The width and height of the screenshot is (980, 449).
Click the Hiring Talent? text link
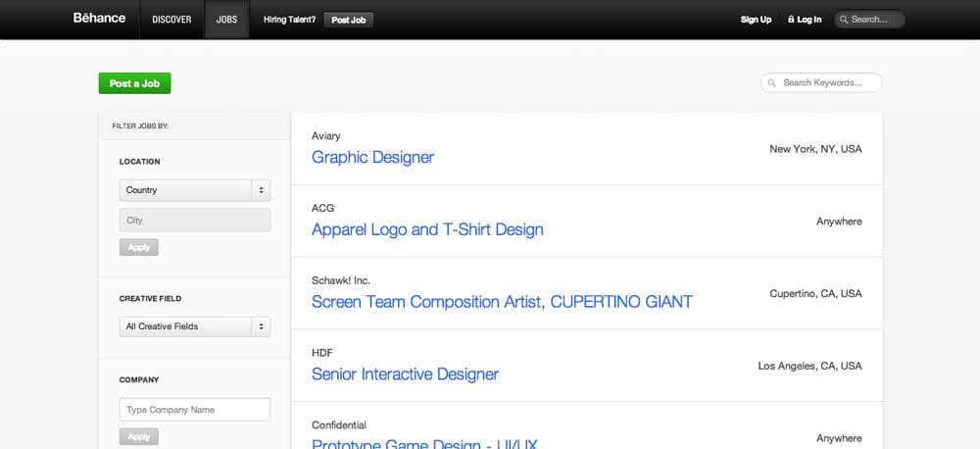289,20
